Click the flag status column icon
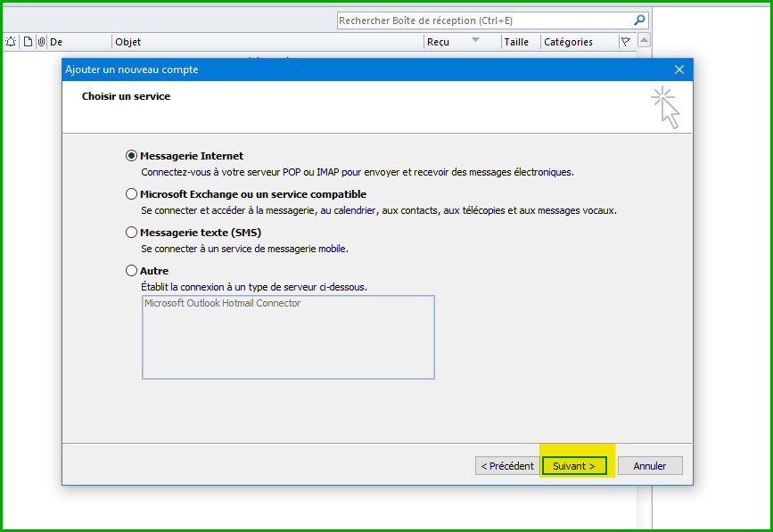Image resolution: width=773 pixels, height=532 pixels. (625, 42)
